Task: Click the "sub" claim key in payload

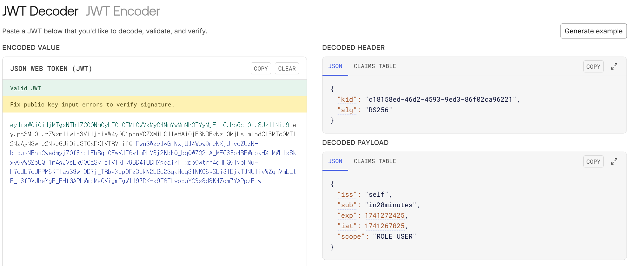Action: point(347,205)
